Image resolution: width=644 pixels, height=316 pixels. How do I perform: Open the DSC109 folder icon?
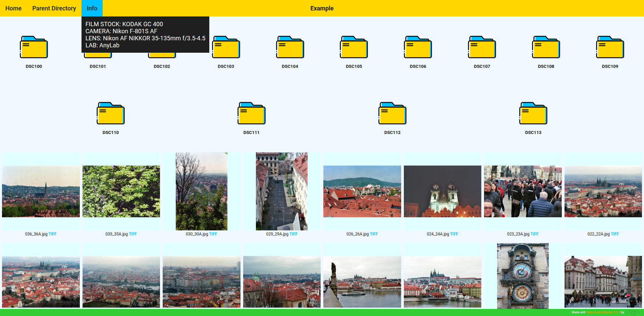point(610,47)
